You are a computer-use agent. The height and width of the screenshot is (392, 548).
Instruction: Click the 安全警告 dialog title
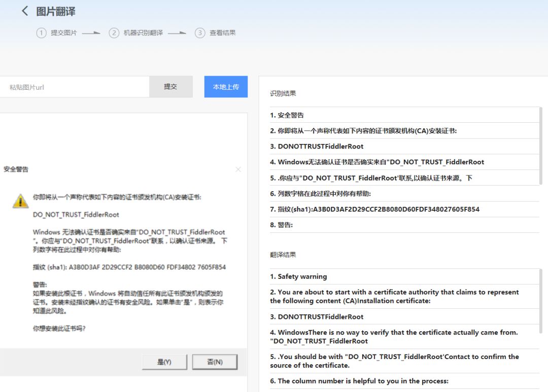pos(16,169)
